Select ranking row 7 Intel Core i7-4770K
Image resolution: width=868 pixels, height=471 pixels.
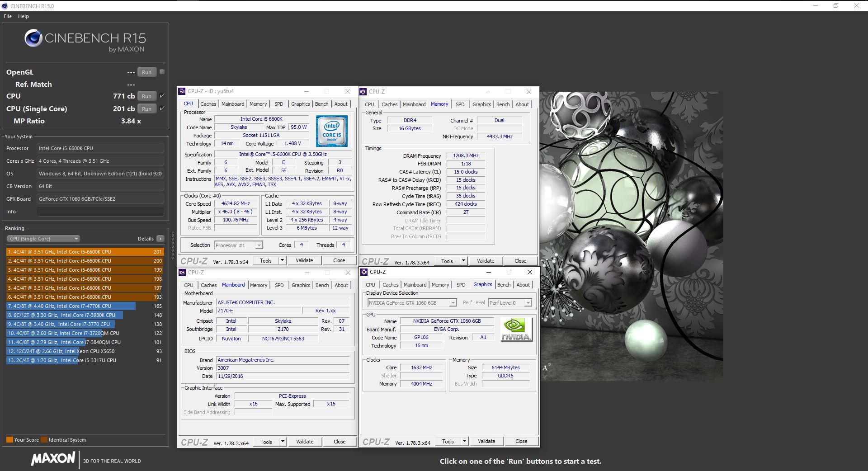click(x=85, y=306)
